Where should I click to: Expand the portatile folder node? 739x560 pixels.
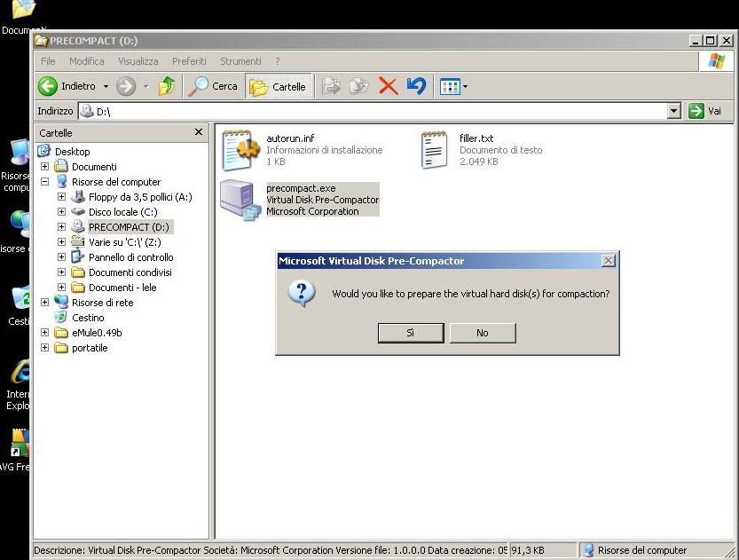pos(44,347)
